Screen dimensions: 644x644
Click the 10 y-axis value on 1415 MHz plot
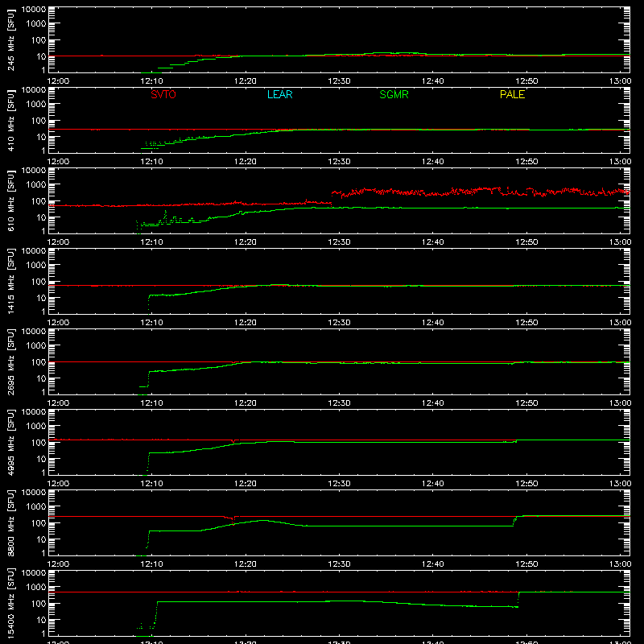[x=41, y=298]
